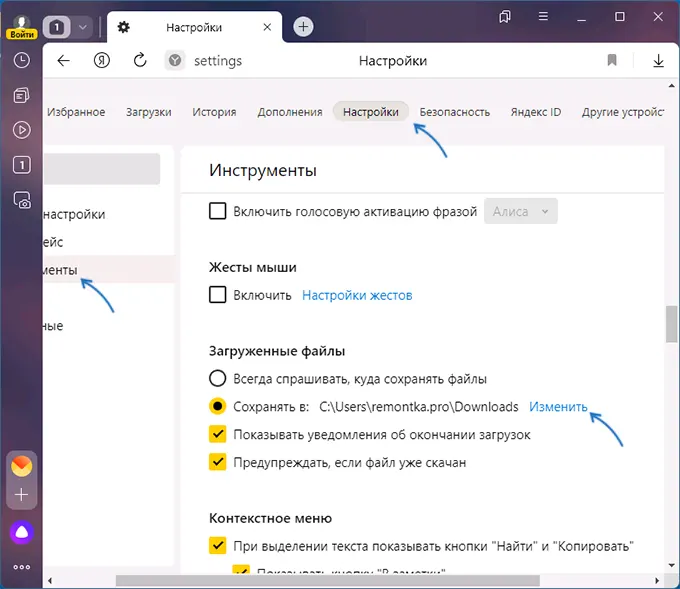
Task: Click the scroll left arrow
Action: click(50, 580)
